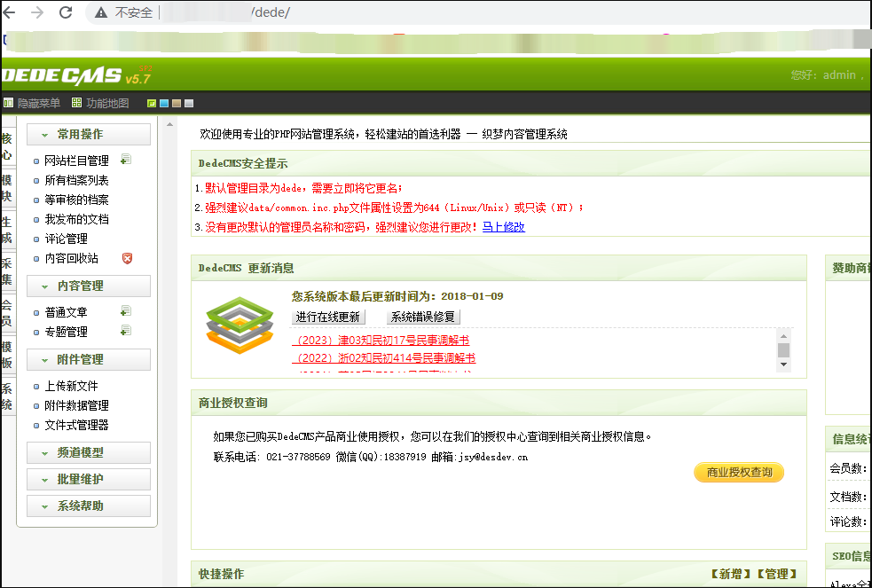This screenshot has width=872, height=588.
Task: Switch to the 会员 side tab
Action: (x=7, y=312)
